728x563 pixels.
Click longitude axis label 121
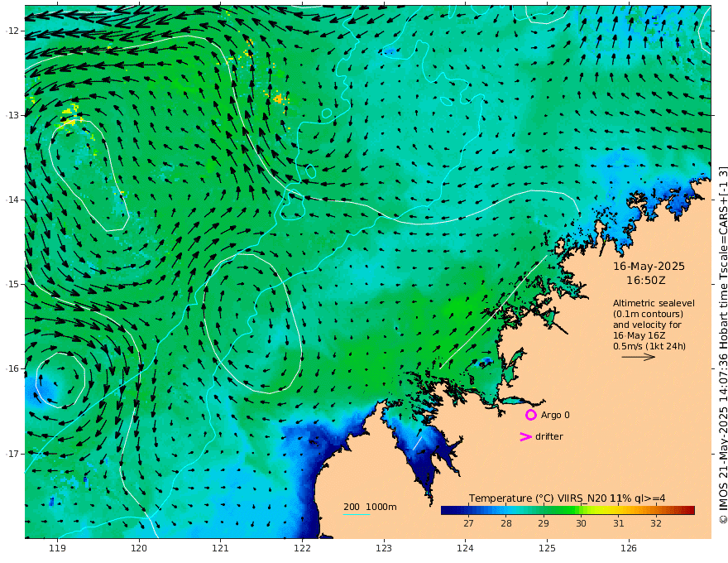coord(221,548)
